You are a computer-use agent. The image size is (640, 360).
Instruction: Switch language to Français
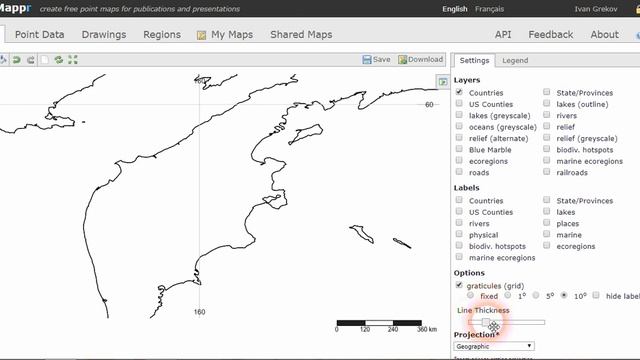tap(489, 9)
